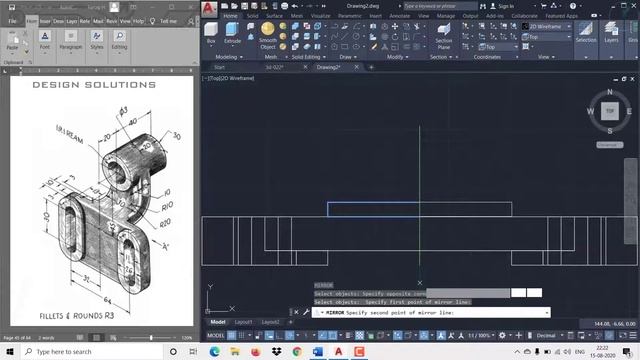Click Sign In button
The image size is (640, 360).
[x=502, y=6]
